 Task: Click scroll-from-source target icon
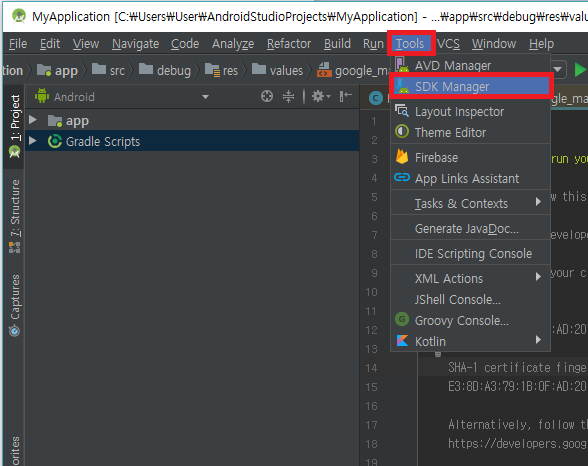tap(267, 96)
